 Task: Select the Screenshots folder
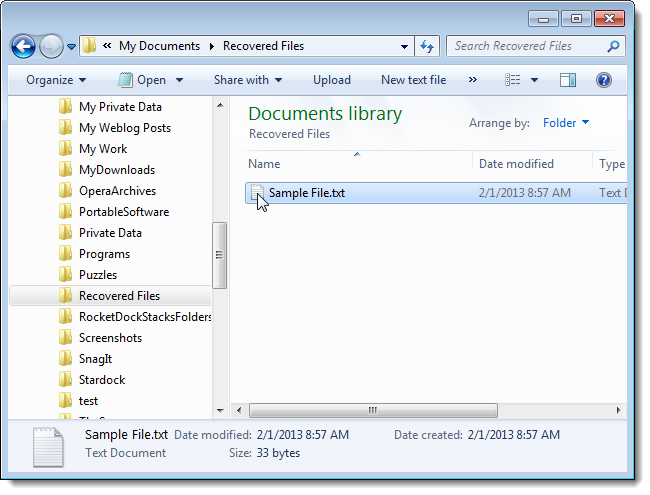[110, 338]
